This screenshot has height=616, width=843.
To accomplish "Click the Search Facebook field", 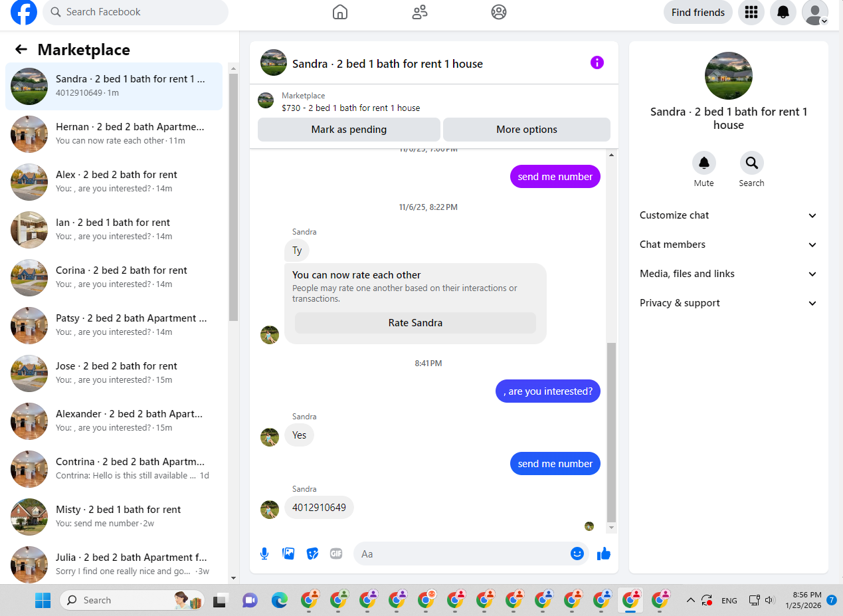I will (x=136, y=12).
